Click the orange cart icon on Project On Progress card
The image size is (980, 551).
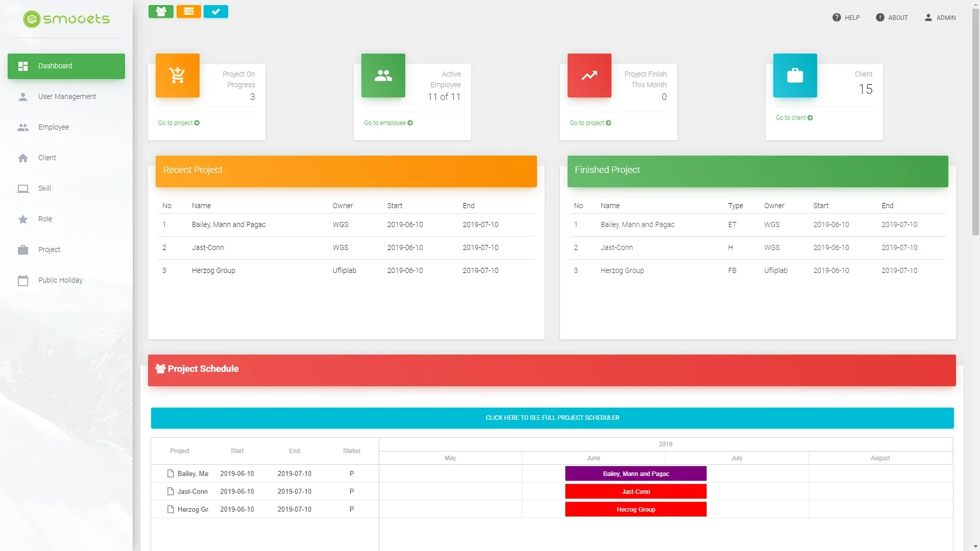click(177, 75)
